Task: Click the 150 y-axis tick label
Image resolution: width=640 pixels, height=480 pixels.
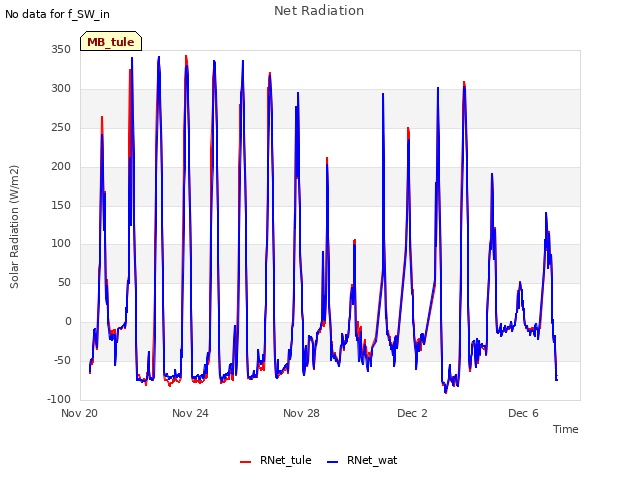Action: pos(61,205)
